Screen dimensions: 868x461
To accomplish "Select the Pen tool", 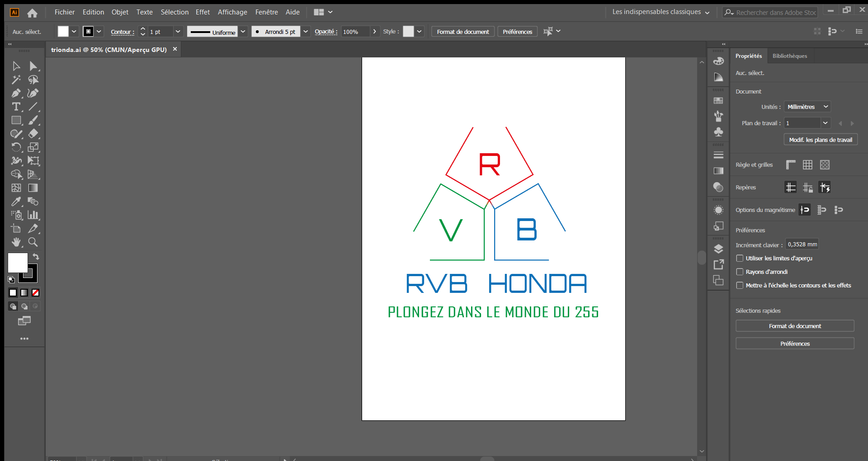I will [16, 94].
